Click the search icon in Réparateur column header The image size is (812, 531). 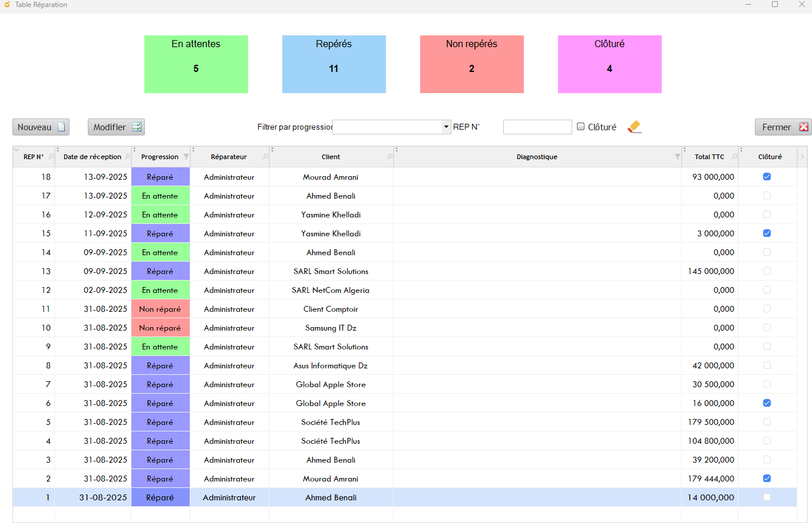265,157
